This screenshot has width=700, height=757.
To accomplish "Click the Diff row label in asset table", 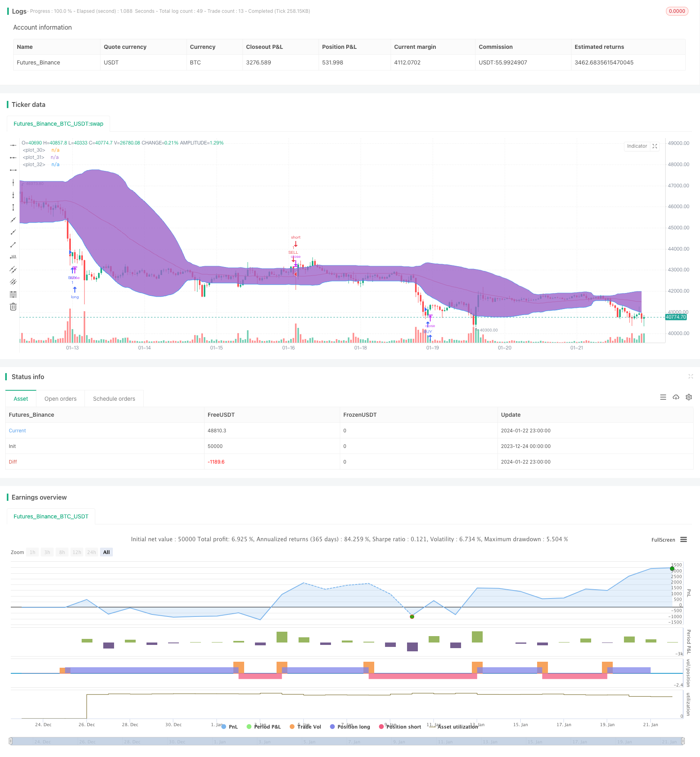I will [x=13, y=462].
